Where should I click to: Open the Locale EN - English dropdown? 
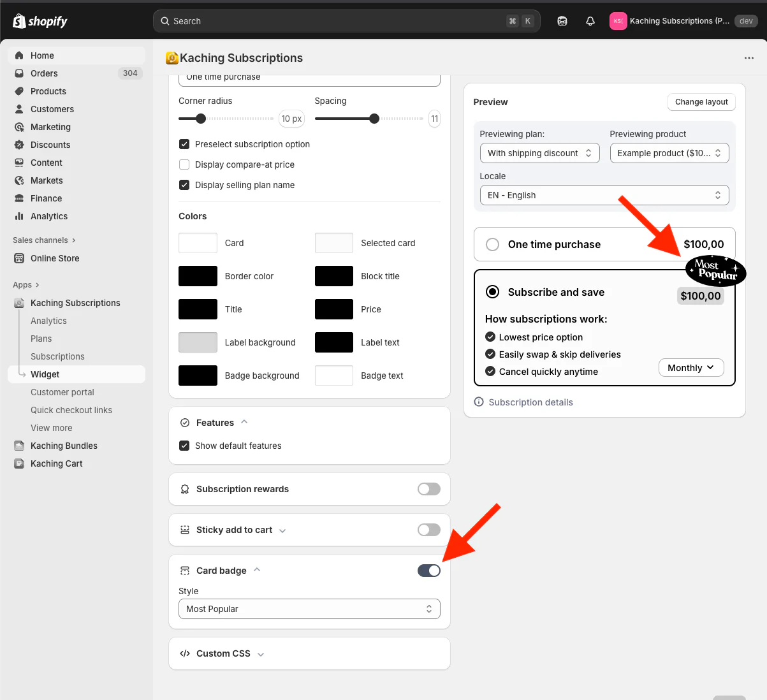[604, 195]
